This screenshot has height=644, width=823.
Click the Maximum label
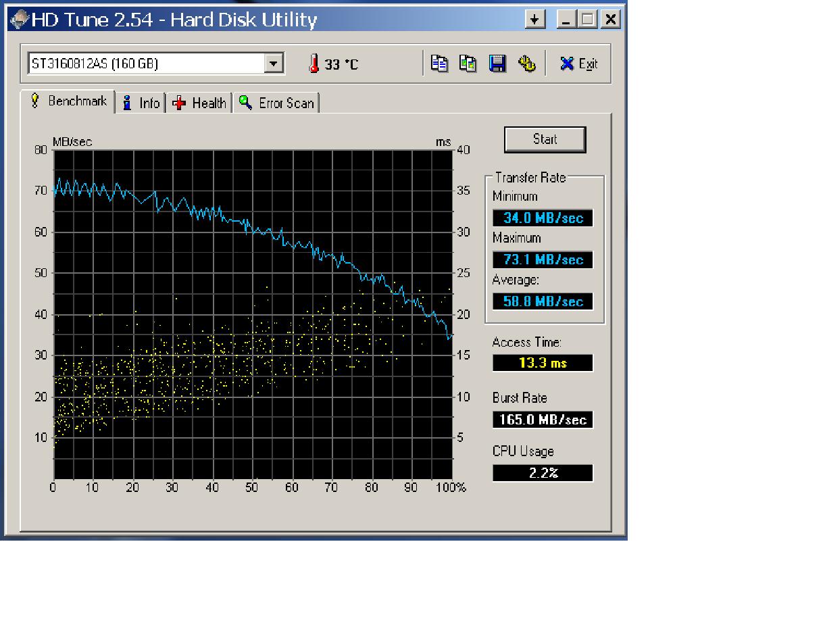[x=517, y=238]
